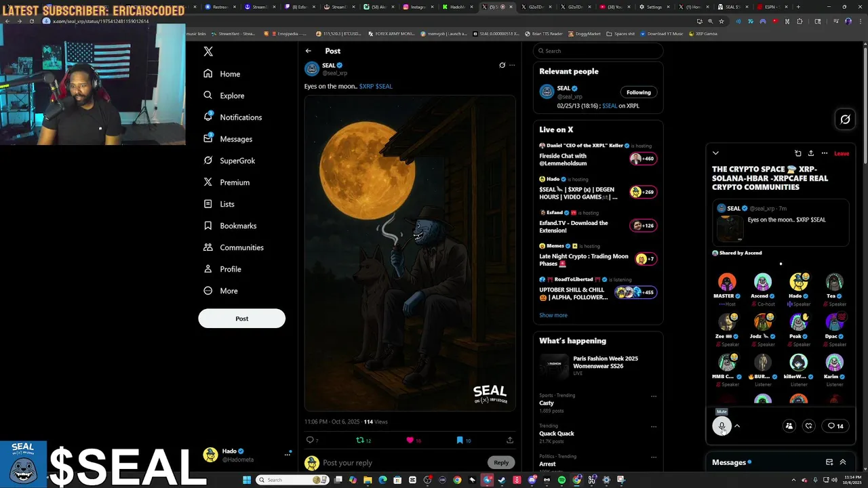Click the browser address bar URL
Screen dimensions: 868x488
point(100,21)
